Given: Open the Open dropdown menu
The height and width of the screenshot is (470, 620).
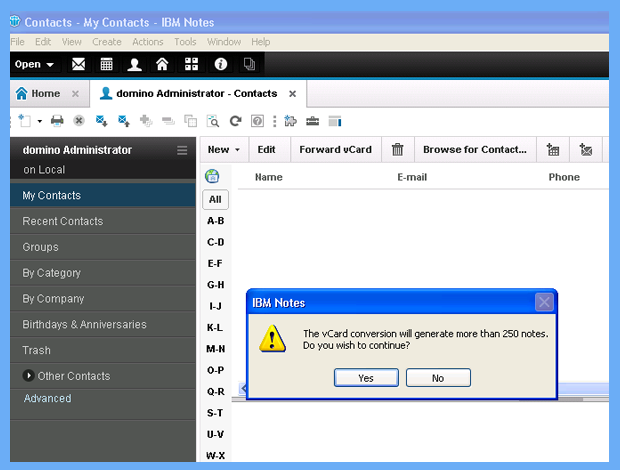Looking at the screenshot, I should [x=34, y=64].
